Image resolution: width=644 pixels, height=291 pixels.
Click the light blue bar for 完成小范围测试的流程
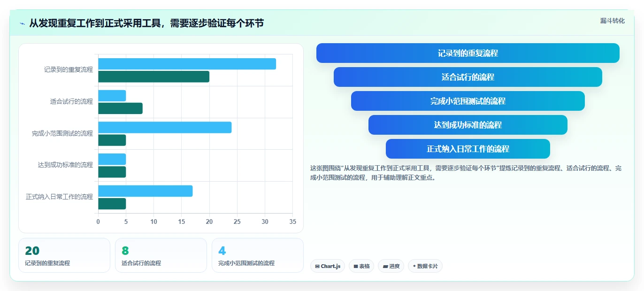coord(165,127)
